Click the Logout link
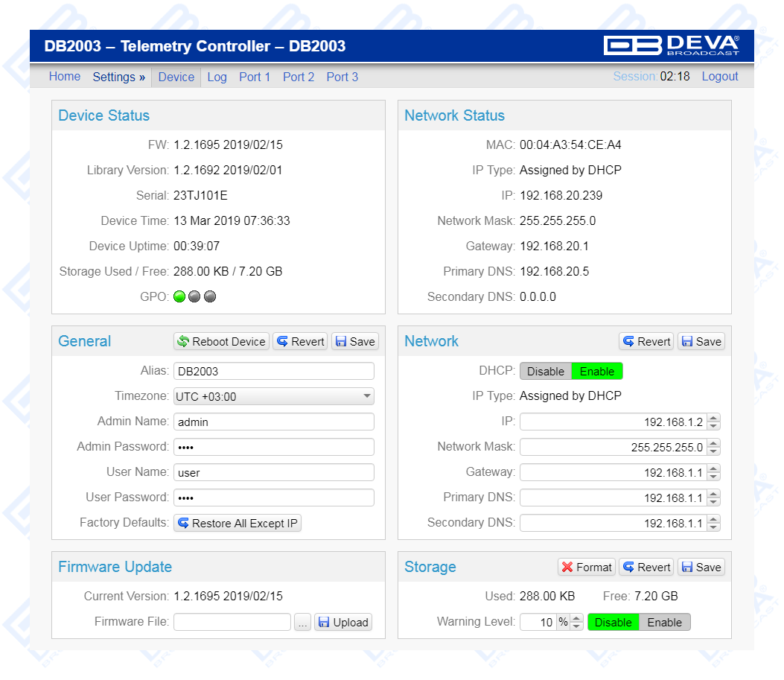Screen dimensions: 784x680 click(719, 76)
